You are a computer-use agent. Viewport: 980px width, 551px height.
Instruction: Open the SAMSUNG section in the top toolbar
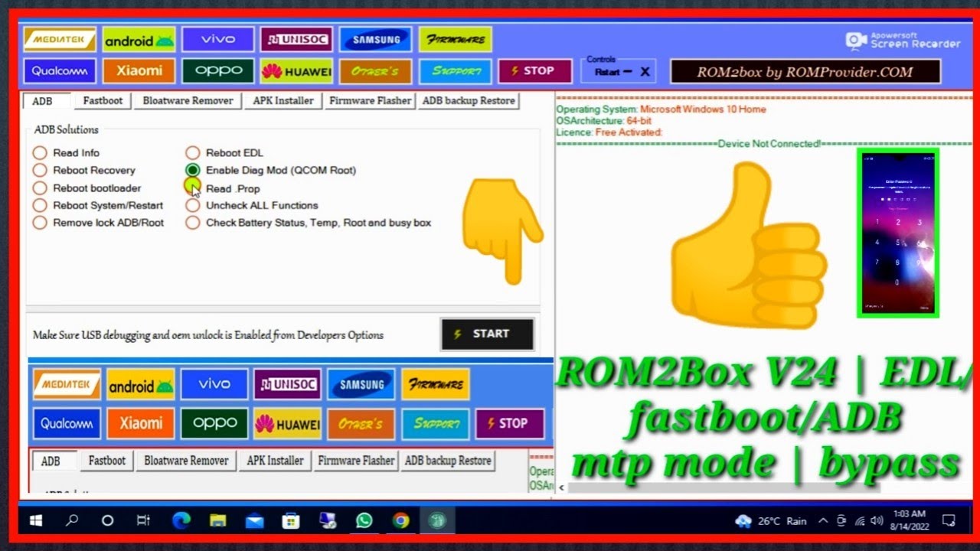click(376, 40)
